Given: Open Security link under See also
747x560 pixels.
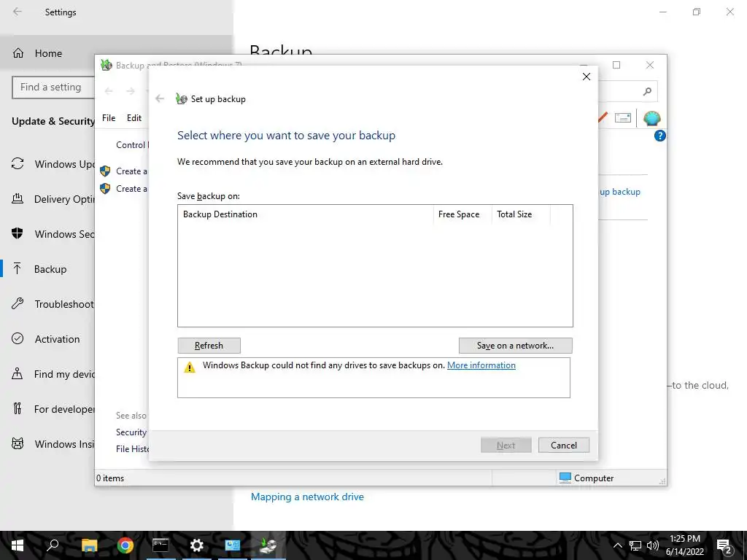Looking at the screenshot, I should tap(131, 432).
